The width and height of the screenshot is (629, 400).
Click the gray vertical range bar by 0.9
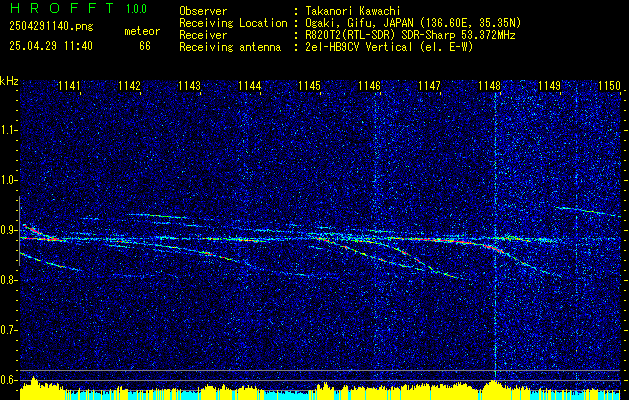(x=19, y=231)
